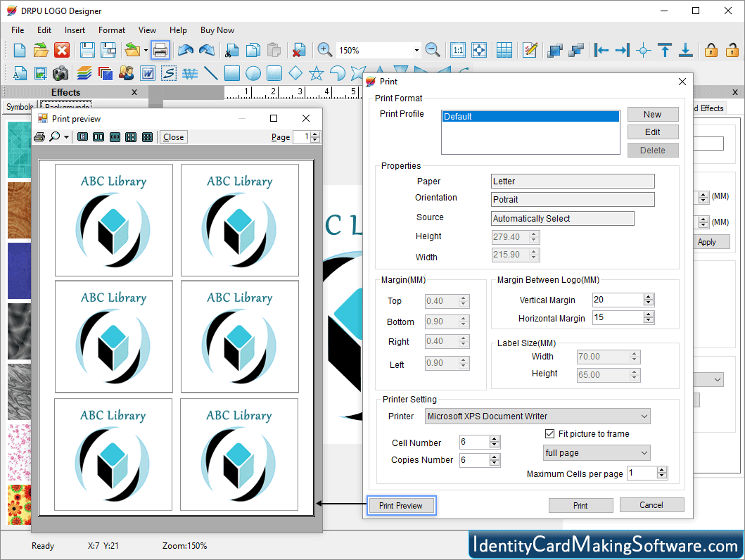The width and height of the screenshot is (745, 560).
Task: Click the Cancel button in Print dialog
Action: (651, 505)
